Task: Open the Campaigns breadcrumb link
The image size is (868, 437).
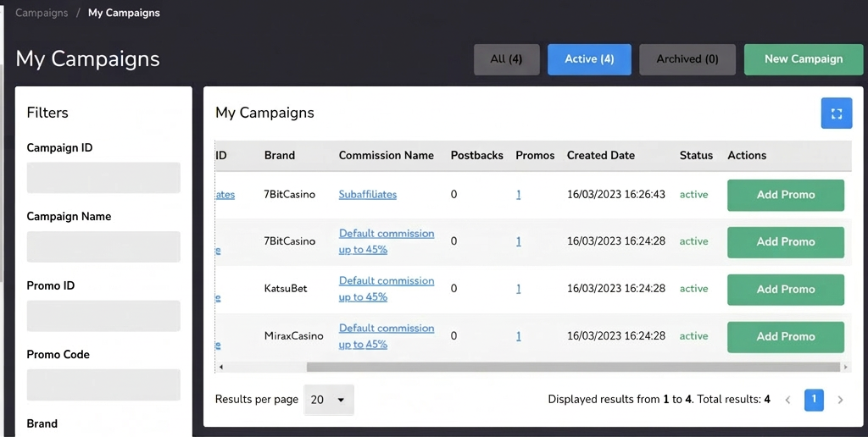Action: pyautogui.click(x=42, y=13)
